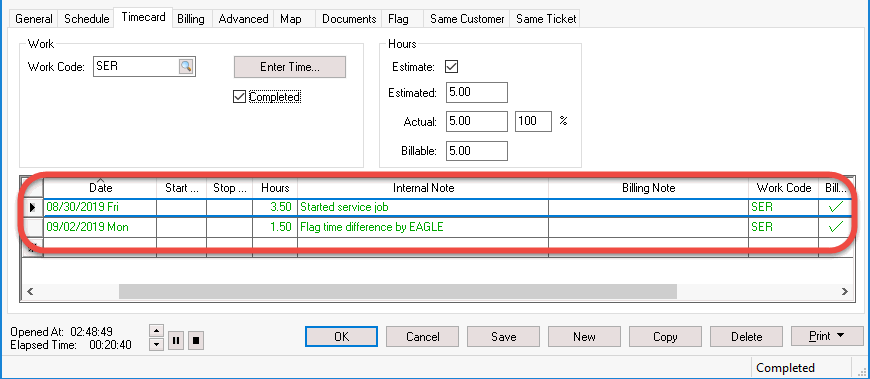Screen dimensions: 870x379
Task: Click the Delete button
Action: [746, 336]
